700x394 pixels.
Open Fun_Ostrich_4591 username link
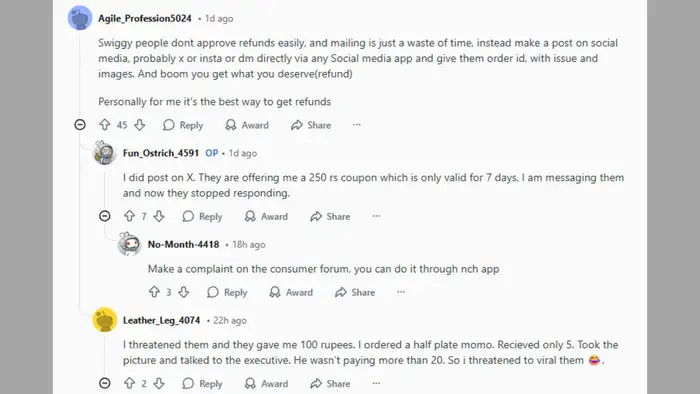tap(161, 153)
